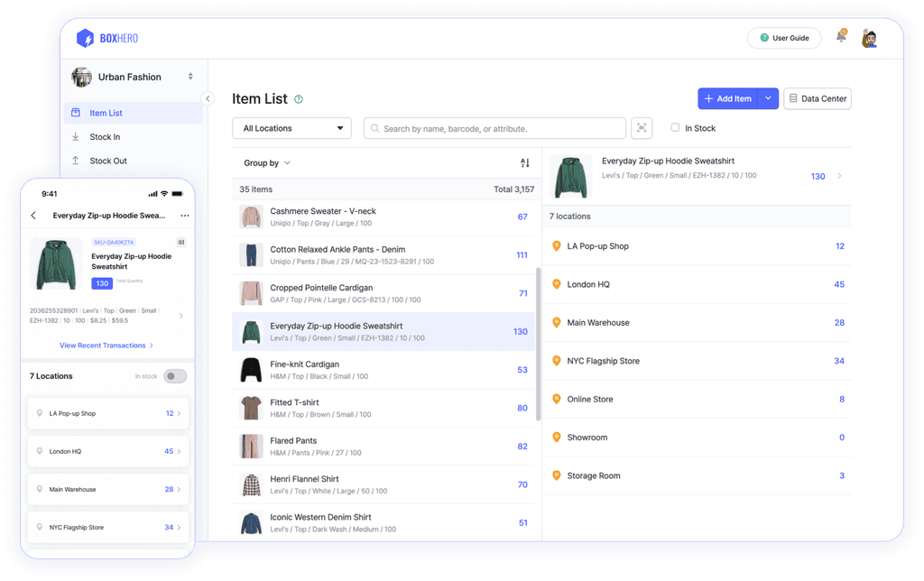
Task: Click the Stock Out arrow icon
Action: [x=76, y=161]
